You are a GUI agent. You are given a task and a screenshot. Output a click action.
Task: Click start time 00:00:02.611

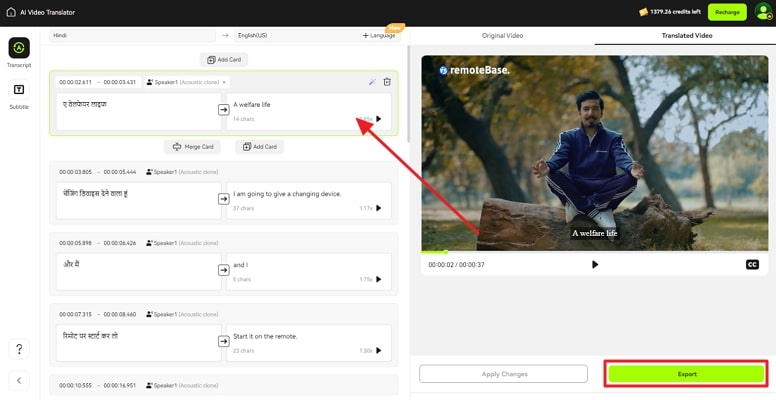click(x=75, y=82)
